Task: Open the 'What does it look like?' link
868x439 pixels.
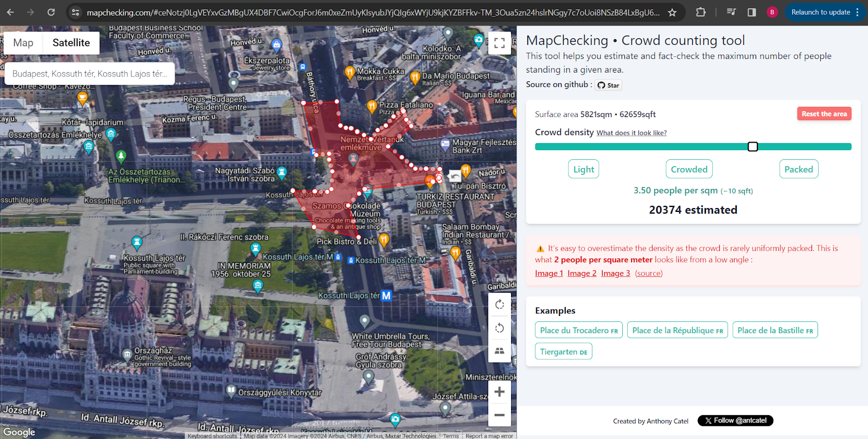Action: (x=631, y=133)
